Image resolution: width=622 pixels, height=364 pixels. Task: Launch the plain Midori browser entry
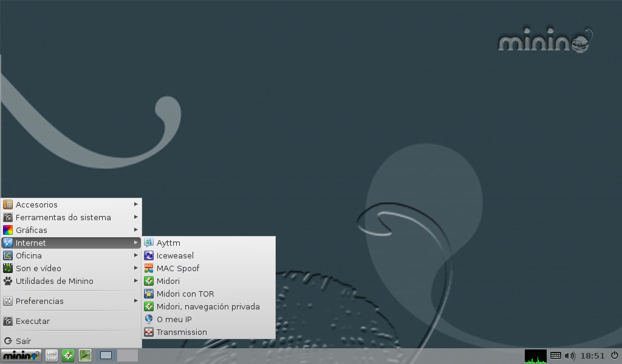click(209, 281)
